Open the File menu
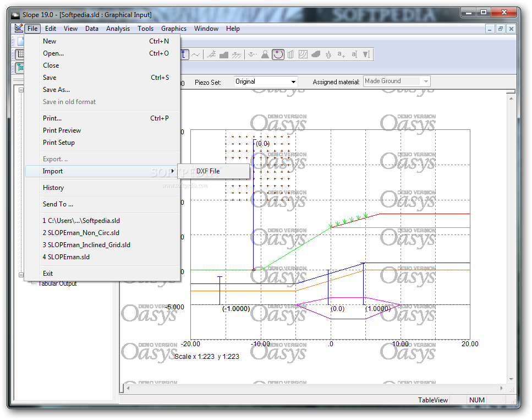 click(32, 29)
